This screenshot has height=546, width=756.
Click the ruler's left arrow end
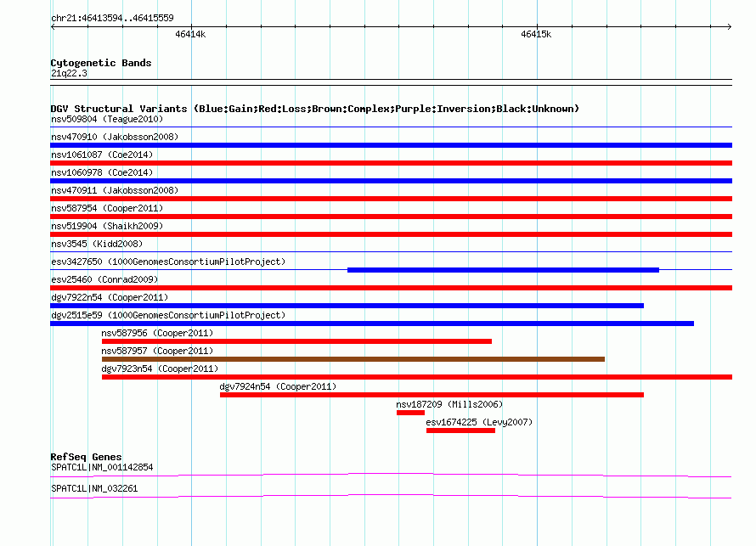(x=53, y=26)
